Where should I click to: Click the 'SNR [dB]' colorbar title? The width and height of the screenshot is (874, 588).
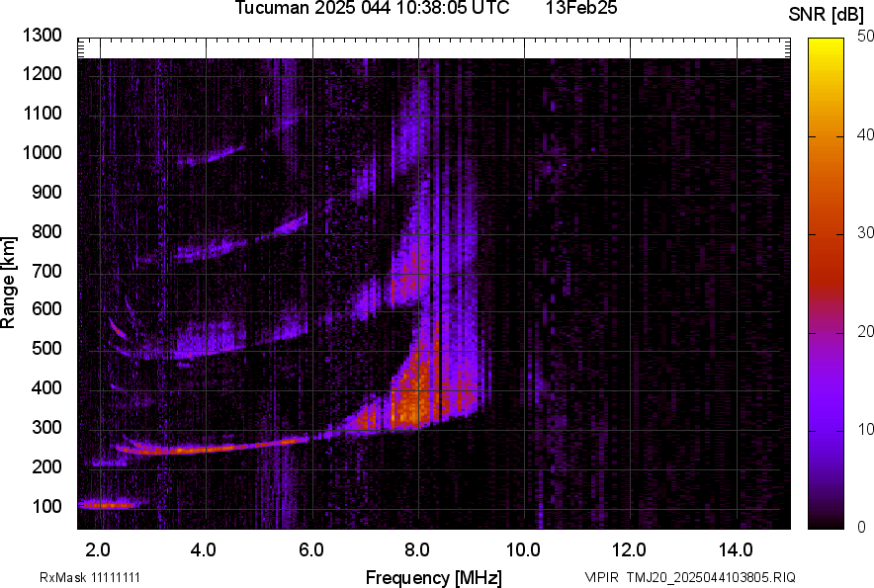(x=826, y=15)
